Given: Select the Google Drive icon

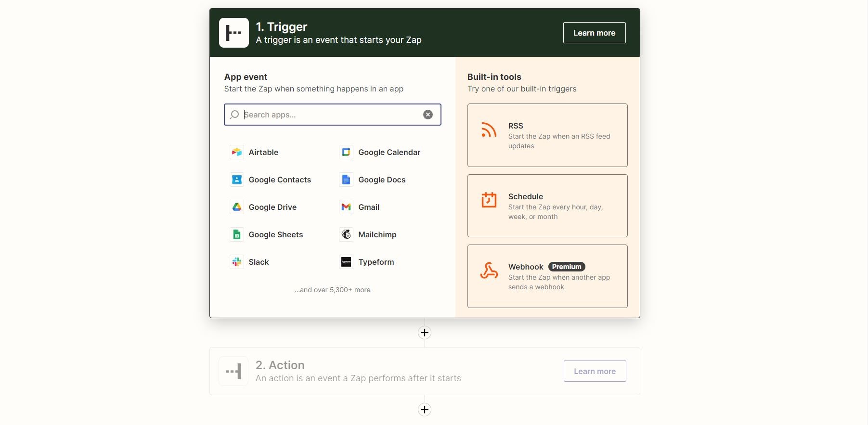Looking at the screenshot, I should click(x=236, y=207).
